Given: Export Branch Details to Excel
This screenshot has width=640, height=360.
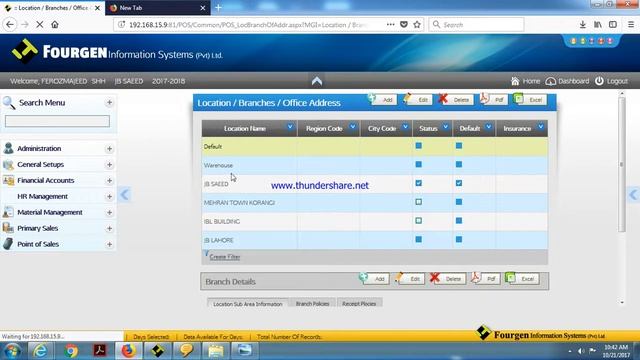Looking at the screenshot, I should pos(522,279).
